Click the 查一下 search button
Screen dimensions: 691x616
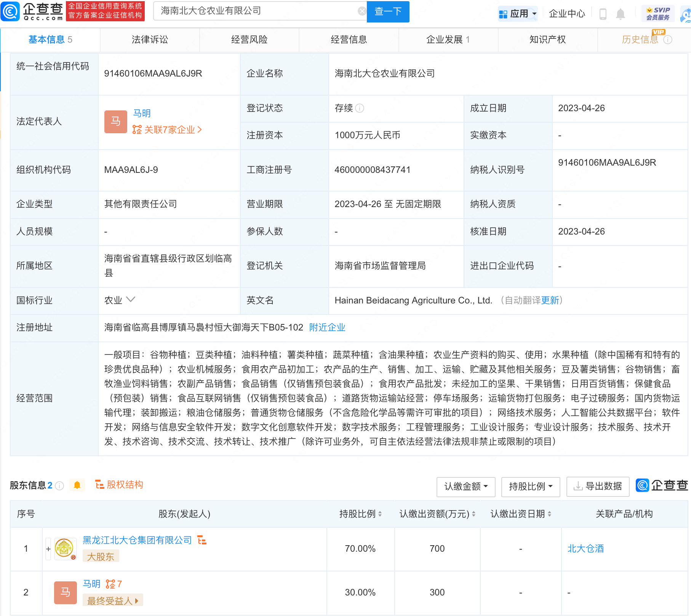click(x=388, y=11)
